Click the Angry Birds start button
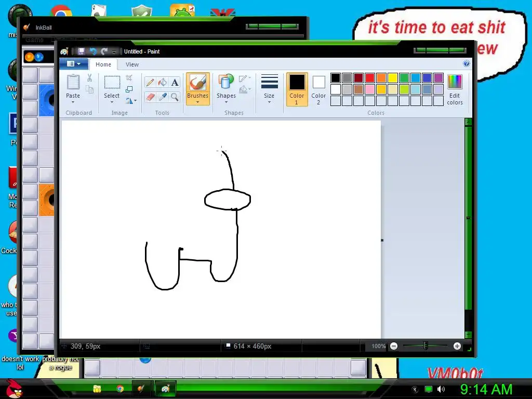532x399 pixels. [15, 389]
